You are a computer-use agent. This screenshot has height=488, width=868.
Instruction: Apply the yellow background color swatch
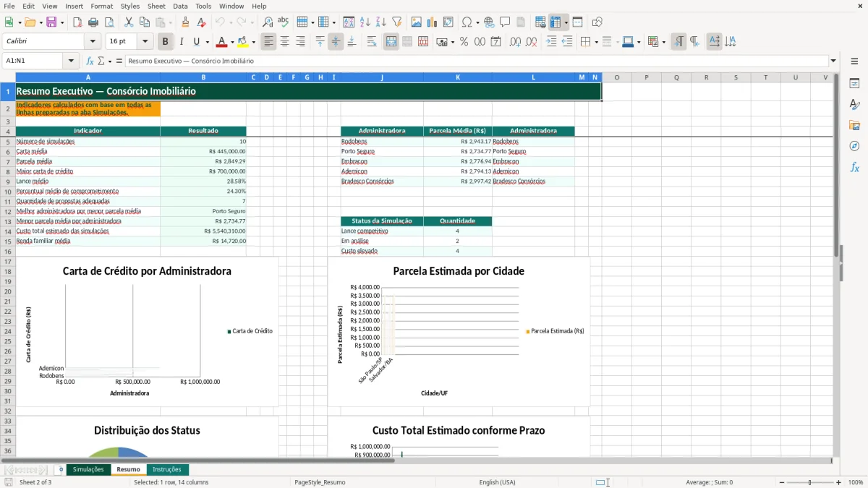(x=243, y=42)
